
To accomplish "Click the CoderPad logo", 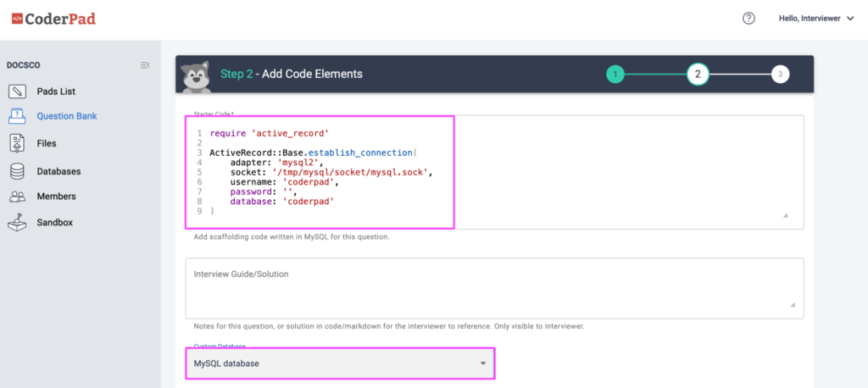I will [53, 19].
